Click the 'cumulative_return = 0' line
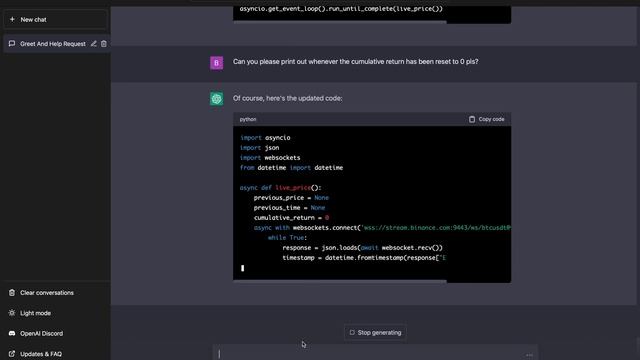This screenshot has height=360, width=640. (291, 218)
